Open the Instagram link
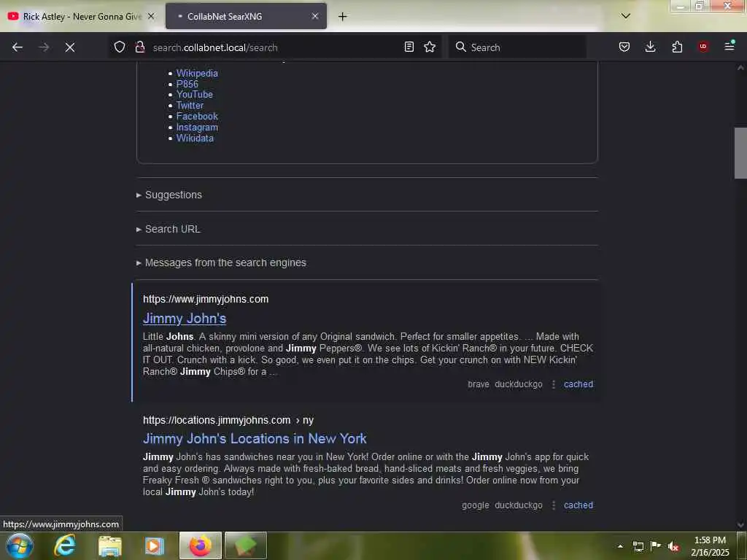 pyautogui.click(x=197, y=127)
